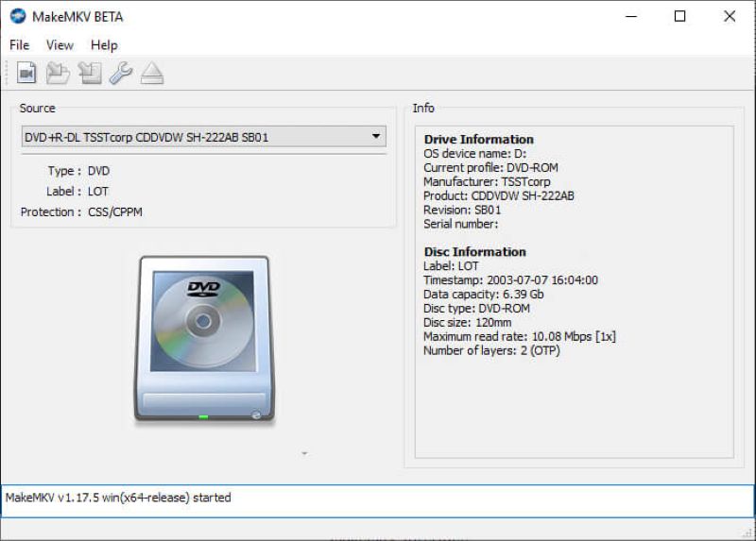Viewport: 756px width, 541px height.
Task: Maximize the MakeMKV window
Action: (679, 16)
